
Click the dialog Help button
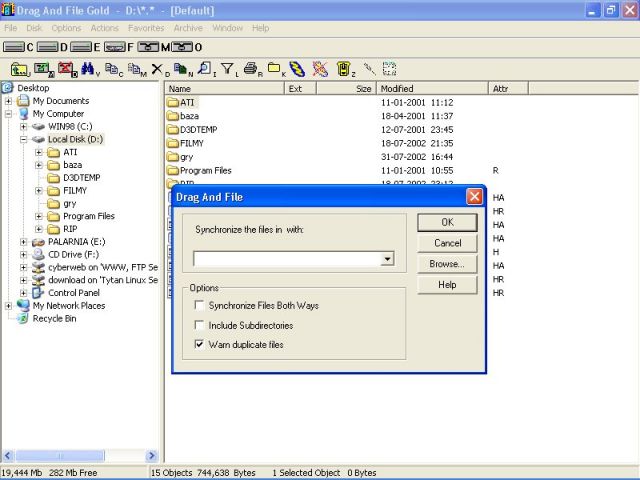pos(447,285)
